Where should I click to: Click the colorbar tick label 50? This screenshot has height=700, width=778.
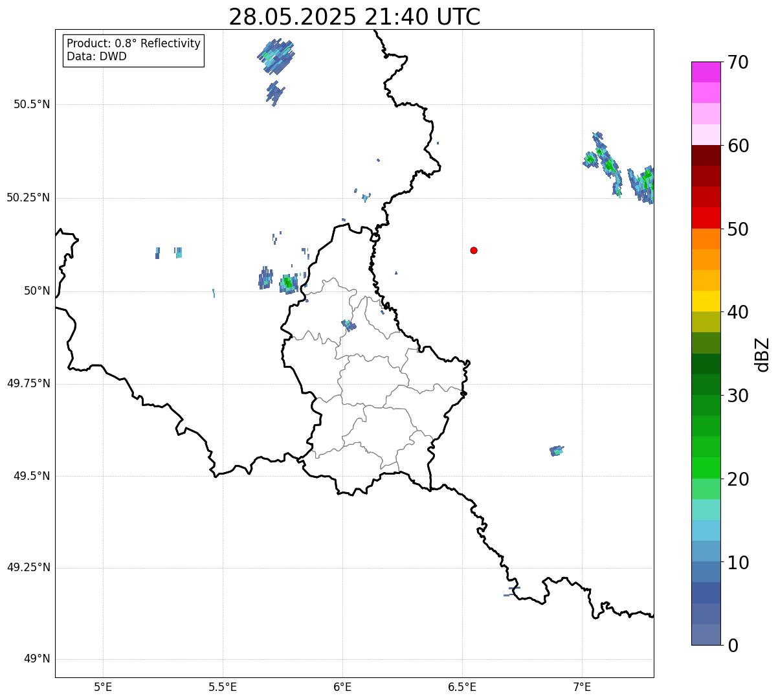point(738,229)
